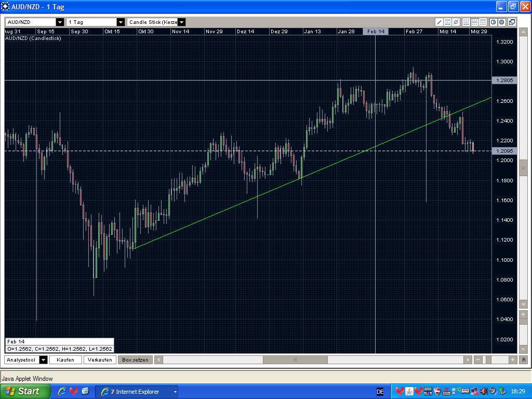Click the zoom slider handle

point(489,360)
